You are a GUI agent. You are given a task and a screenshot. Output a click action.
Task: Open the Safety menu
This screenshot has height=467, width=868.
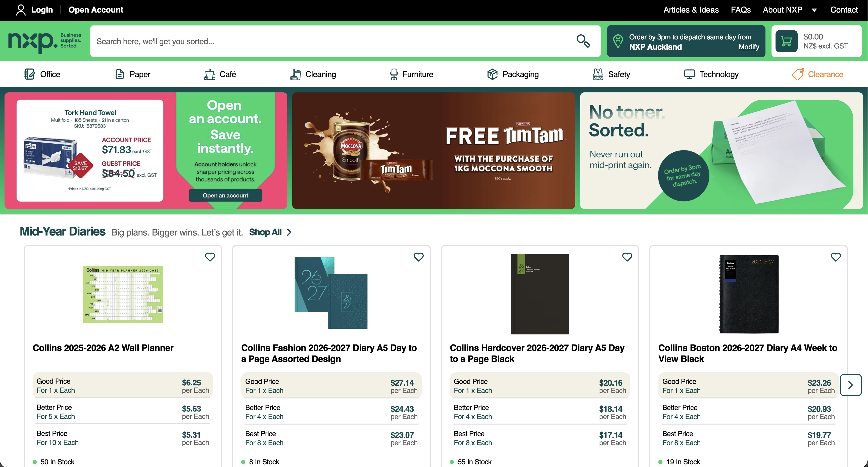[x=612, y=74]
